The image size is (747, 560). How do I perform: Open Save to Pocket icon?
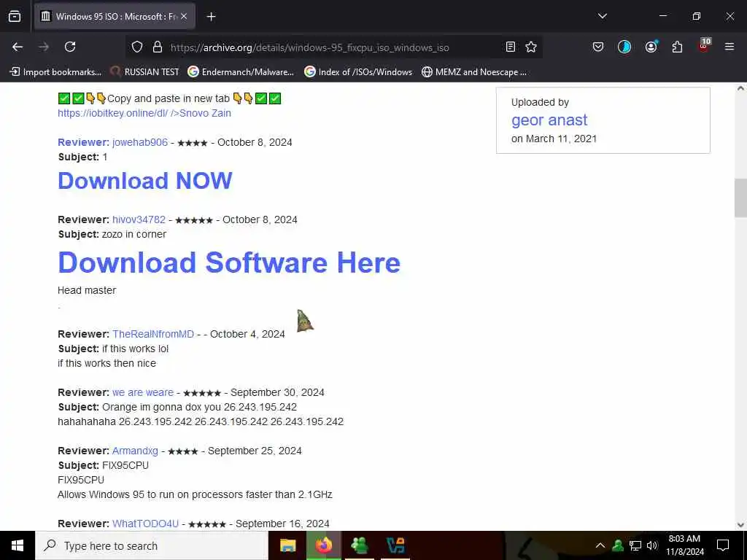[x=598, y=47]
